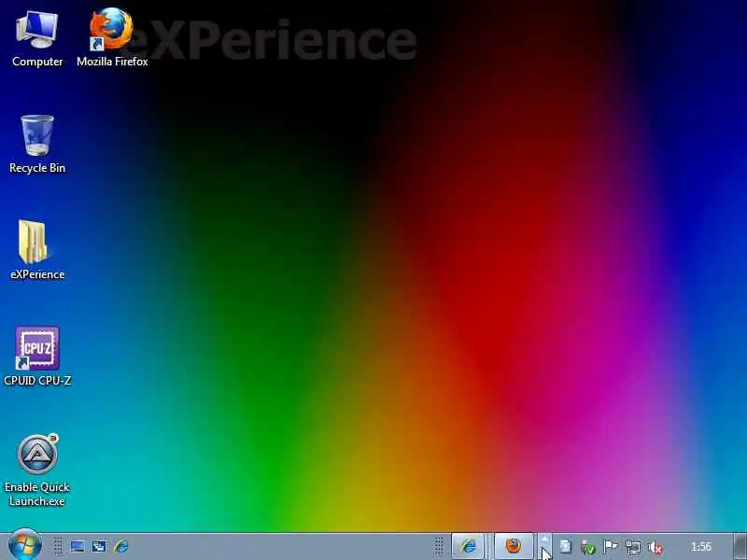The width and height of the screenshot is (747, 560).
Task: Launch Internet Explorer from Quick Launch
Action: point(121,546)
